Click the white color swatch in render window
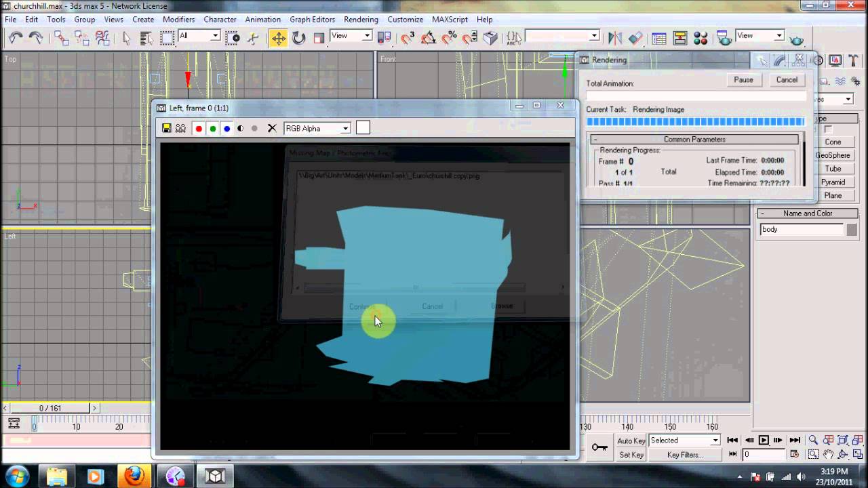 (x=363, y=127)
